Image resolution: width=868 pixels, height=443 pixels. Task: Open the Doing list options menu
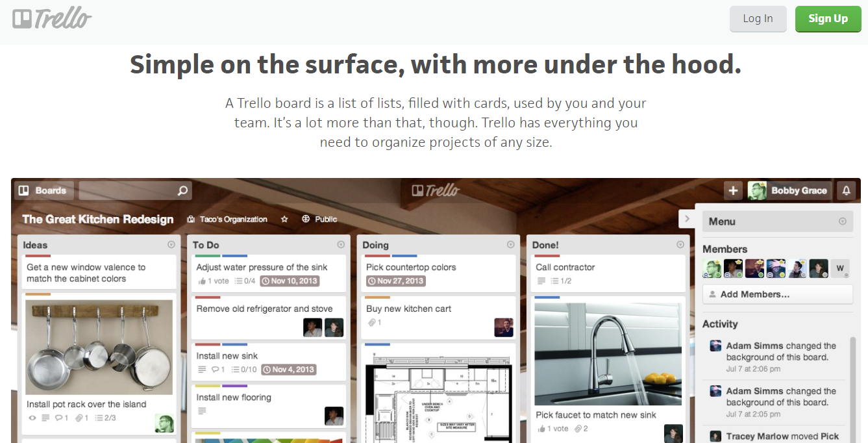511,245
